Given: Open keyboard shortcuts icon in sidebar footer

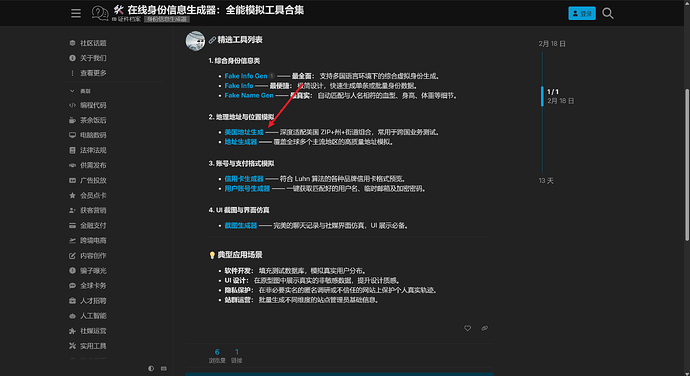Looking at the screenshot, I should pos(164,369).
